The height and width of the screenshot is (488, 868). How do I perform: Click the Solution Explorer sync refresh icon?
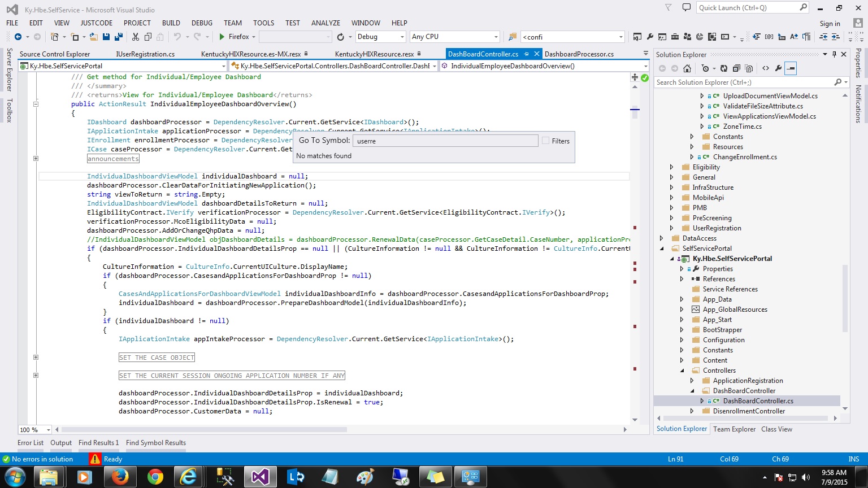(723, 68)
